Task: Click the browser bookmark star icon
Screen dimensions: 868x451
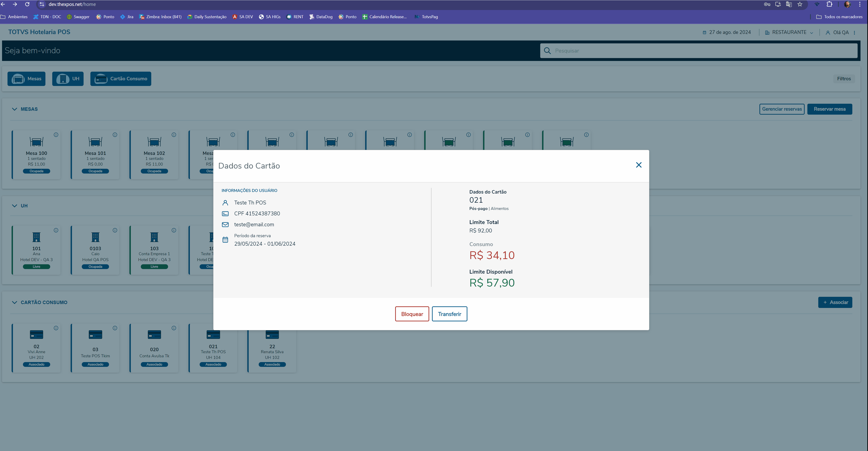Action: point(800,4)
